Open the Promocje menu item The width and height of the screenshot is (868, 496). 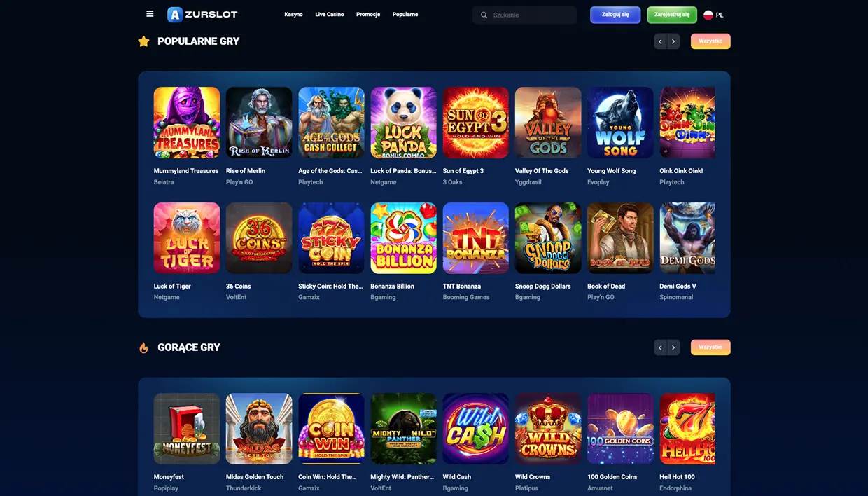click(368, 15)
